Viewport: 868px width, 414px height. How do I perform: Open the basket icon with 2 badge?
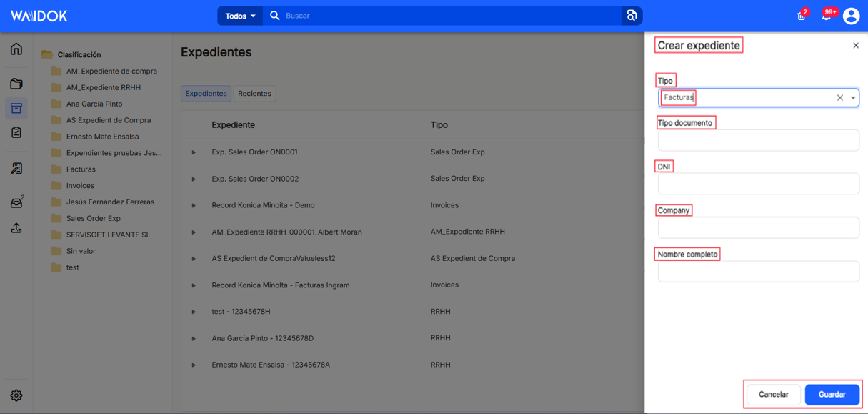[802, 16]
